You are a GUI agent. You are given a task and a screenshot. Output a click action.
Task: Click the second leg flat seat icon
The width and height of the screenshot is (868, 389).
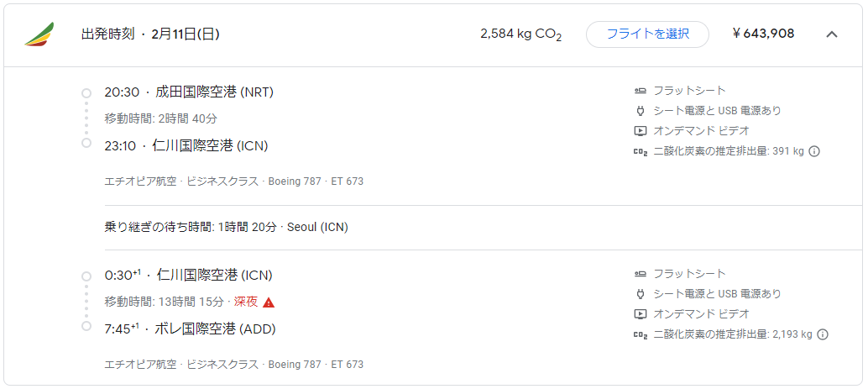click(641, 274)
